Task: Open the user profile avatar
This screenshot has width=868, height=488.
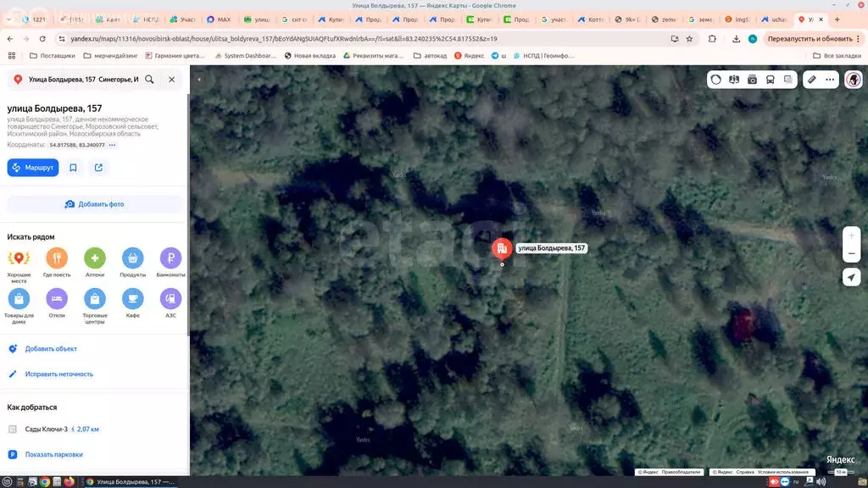Action: 852,80
